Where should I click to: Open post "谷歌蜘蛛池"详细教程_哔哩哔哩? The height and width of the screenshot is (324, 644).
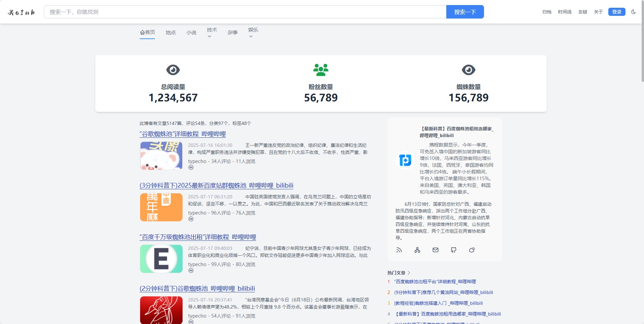click(183, 134)
